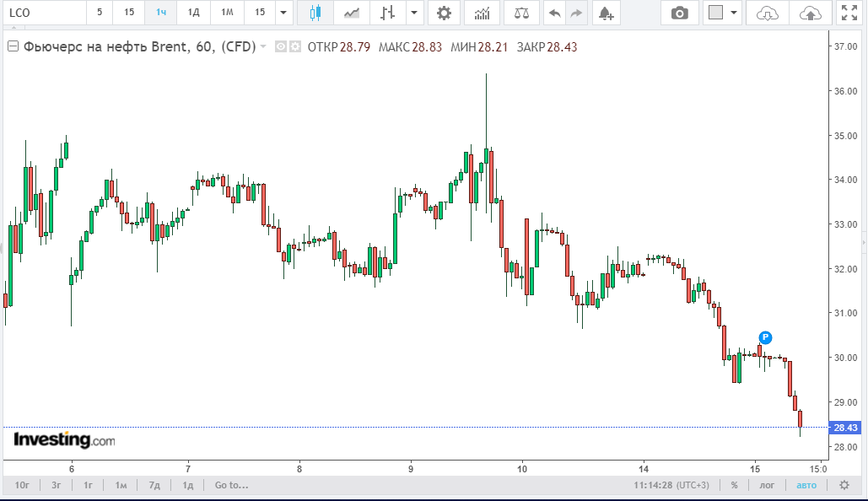Set range to 7д
The width and height of the screenshot is (868, 501).
(x=154, y=485)
